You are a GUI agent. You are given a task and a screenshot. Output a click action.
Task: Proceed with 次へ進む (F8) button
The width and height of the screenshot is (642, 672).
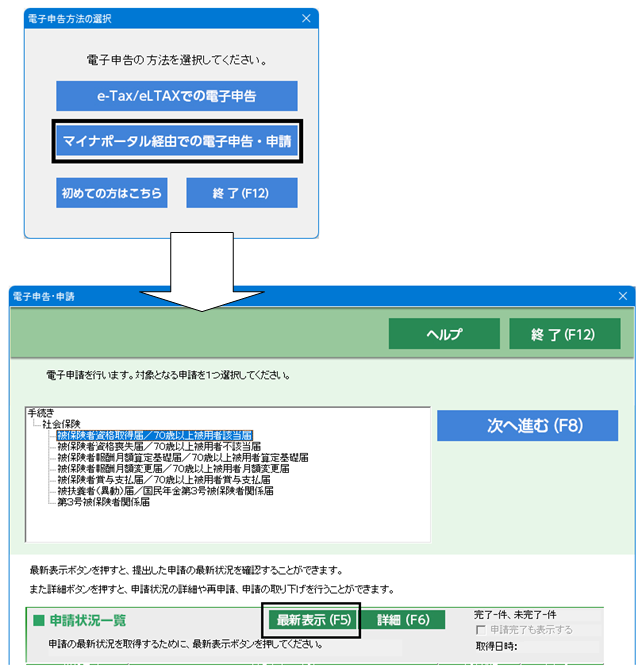tap(527, 426)
